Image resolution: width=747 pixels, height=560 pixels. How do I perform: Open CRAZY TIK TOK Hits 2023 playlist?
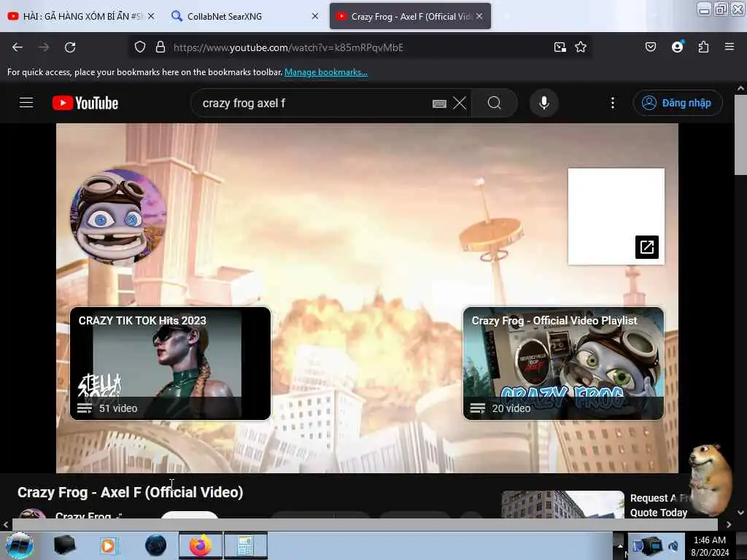[x=170, y=363]
